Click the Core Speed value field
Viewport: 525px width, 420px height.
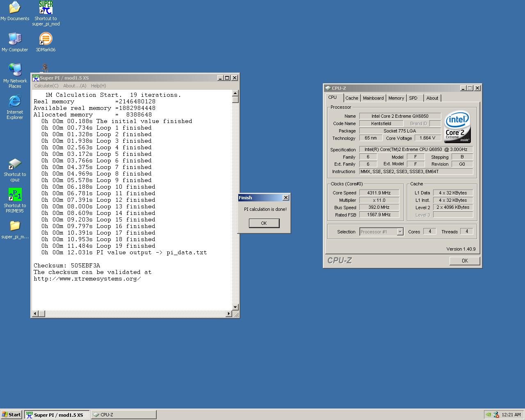pos(379,193)
